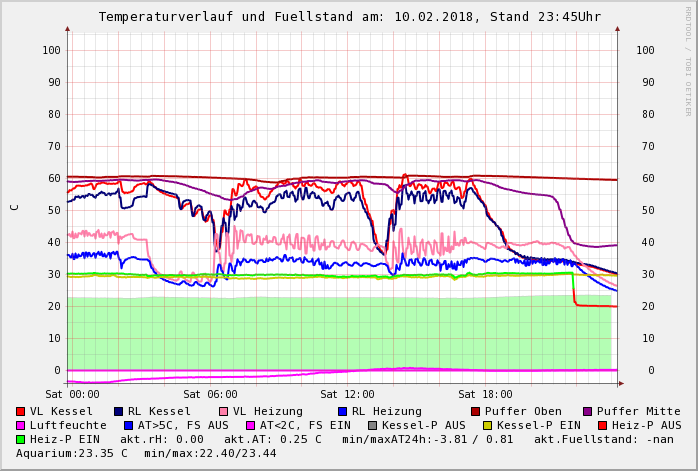This screenshot has width=698, height=471.
Task: Select the gray Kessel-P AUS legend swatch
Action: click(x=373, y=425)
